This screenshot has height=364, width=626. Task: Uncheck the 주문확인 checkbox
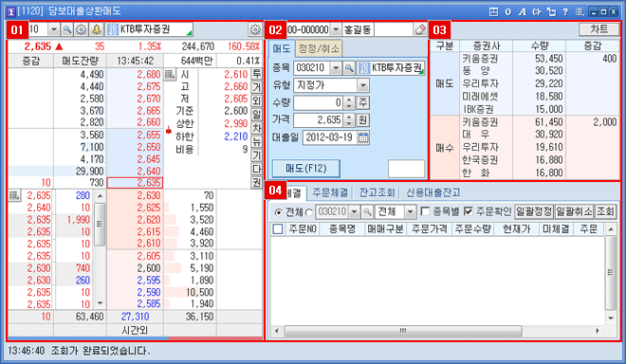click(x=469, y=211)
